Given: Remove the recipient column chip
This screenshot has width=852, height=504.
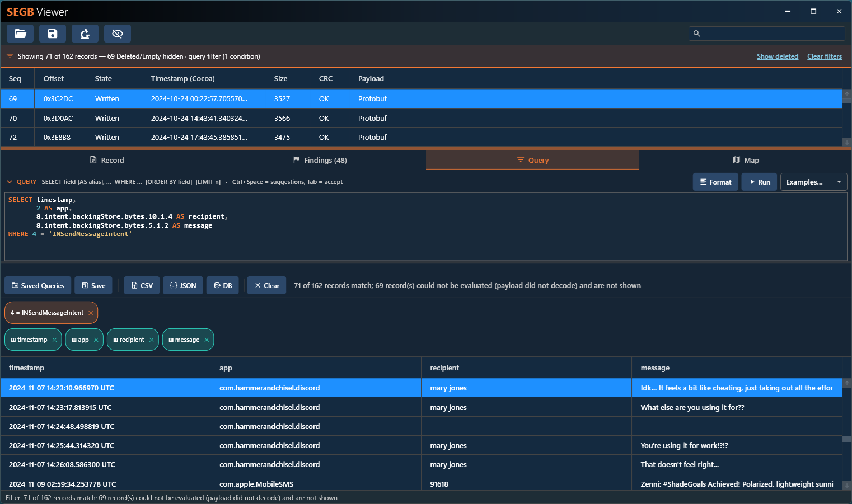Looking at the screenshot, I should click(152, 340).
